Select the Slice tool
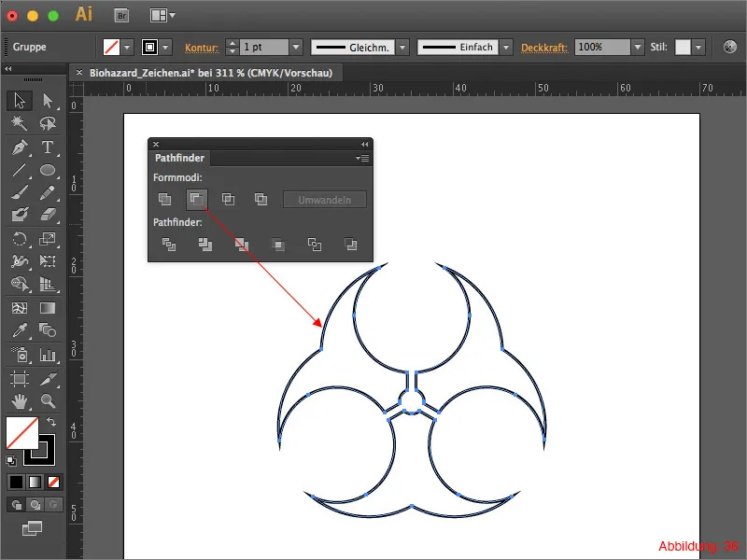The height and width of the screenshot is (560, 747). tap(48, 379)
